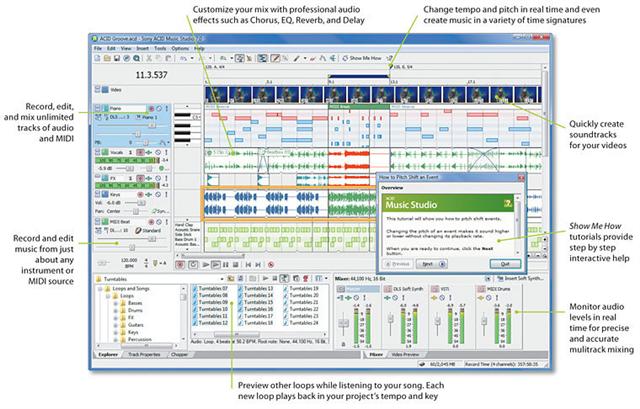Switch to the Video Preview tab
Screen dimensions: 640x409
click(405, 355)
